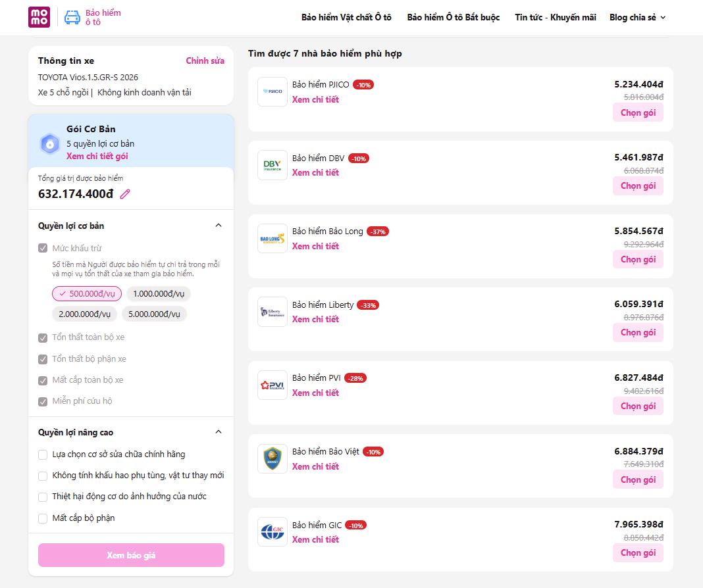Click the PVI insurer logo
The image size is (703, 588).
(272, 385)
